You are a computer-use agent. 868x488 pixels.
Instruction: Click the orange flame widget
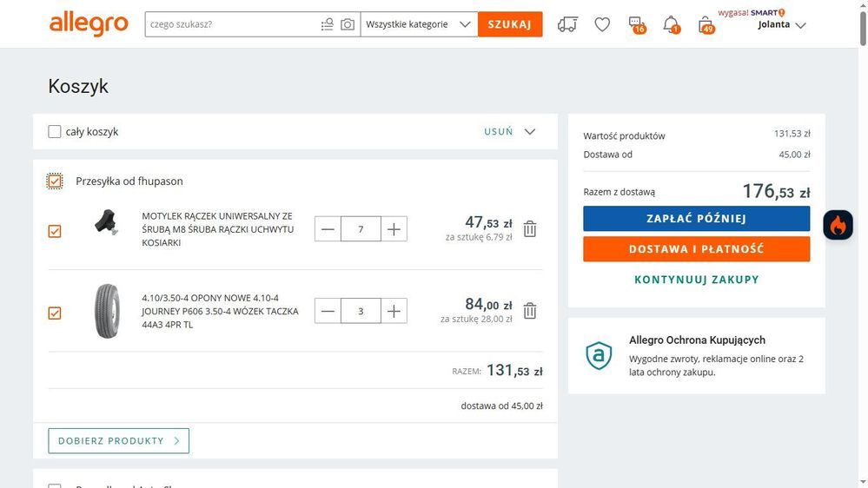click(x=838, y=225)
